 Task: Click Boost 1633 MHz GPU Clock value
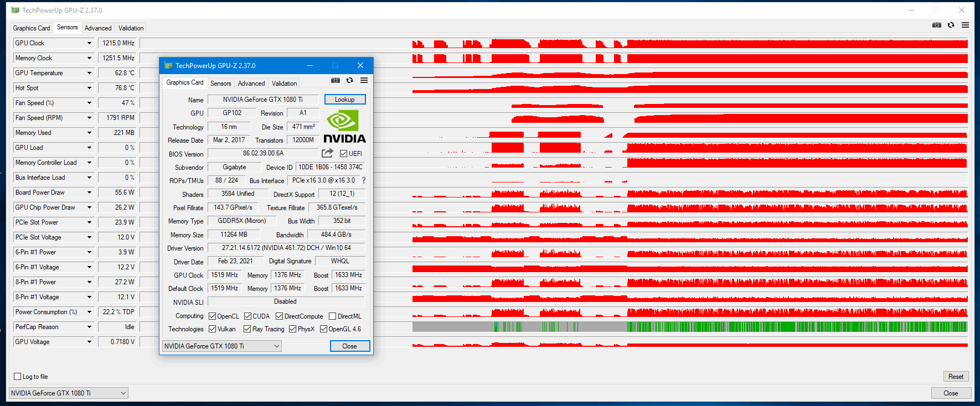click(x=348, y=275)
